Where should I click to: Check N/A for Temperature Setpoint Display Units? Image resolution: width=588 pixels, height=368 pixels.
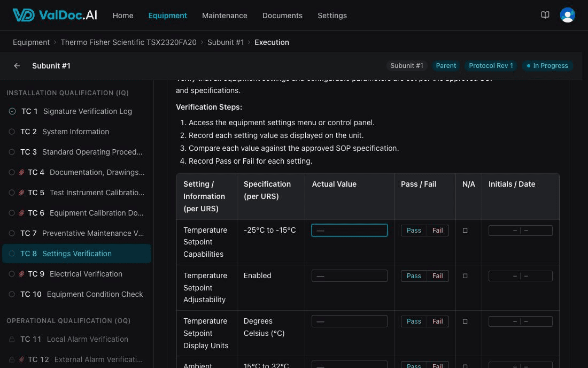(x=465, y=321)
